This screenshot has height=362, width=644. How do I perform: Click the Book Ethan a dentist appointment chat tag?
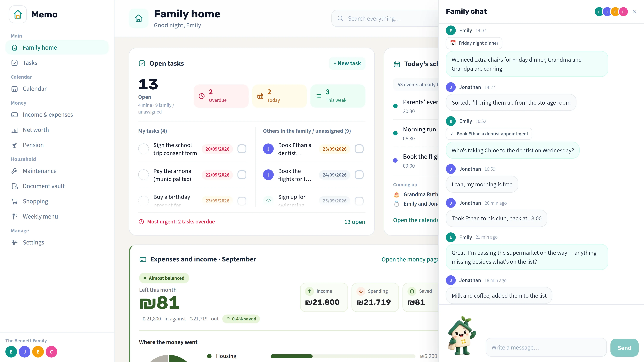coord(489,134)
